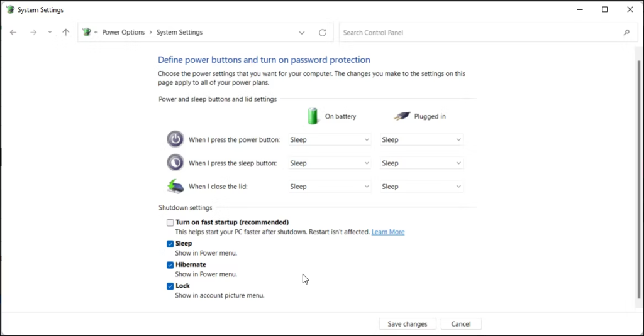644x336 pixels.
Task: Click the System Settings title bar icon
Action: [x=10, y=9]
